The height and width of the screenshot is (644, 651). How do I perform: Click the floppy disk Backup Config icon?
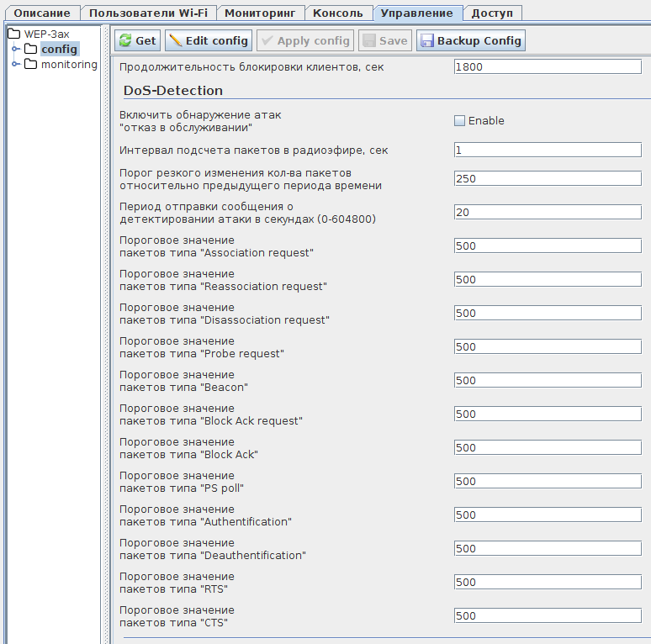click(426, 40)
